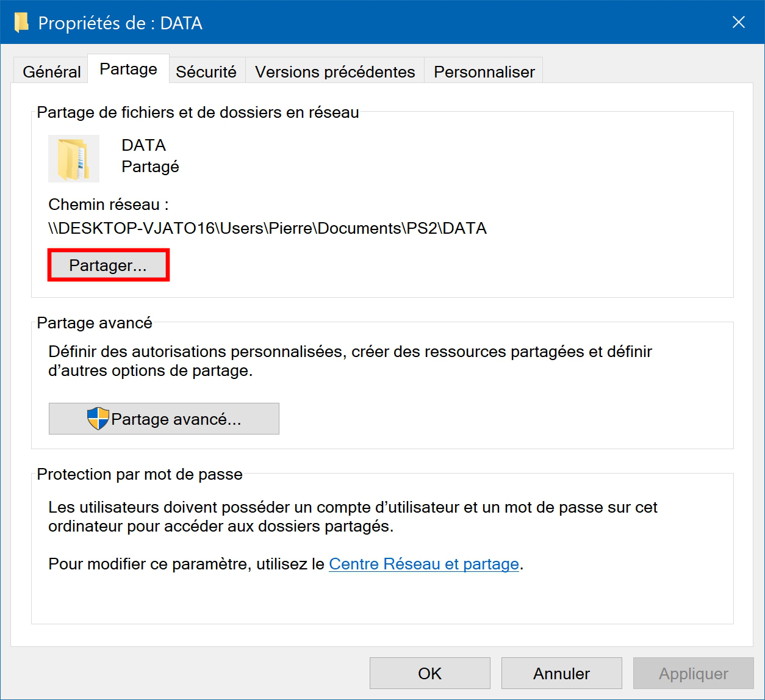Screen dimensions: 765x700
Task: Click the greyed-out Appliquer button
Action: [694, 673]
